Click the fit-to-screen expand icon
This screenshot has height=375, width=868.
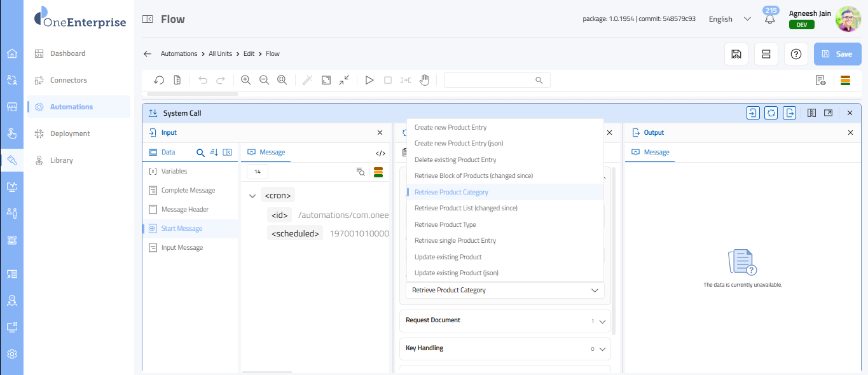[x=326, y=80]
